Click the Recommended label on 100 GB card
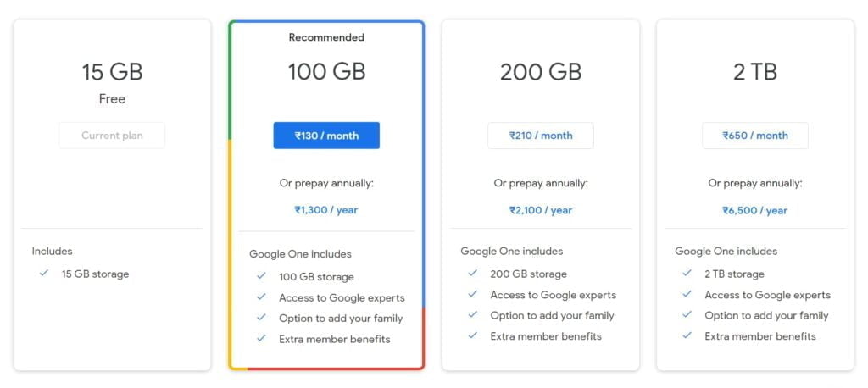 pyautogui.click(x=326, y=37)
